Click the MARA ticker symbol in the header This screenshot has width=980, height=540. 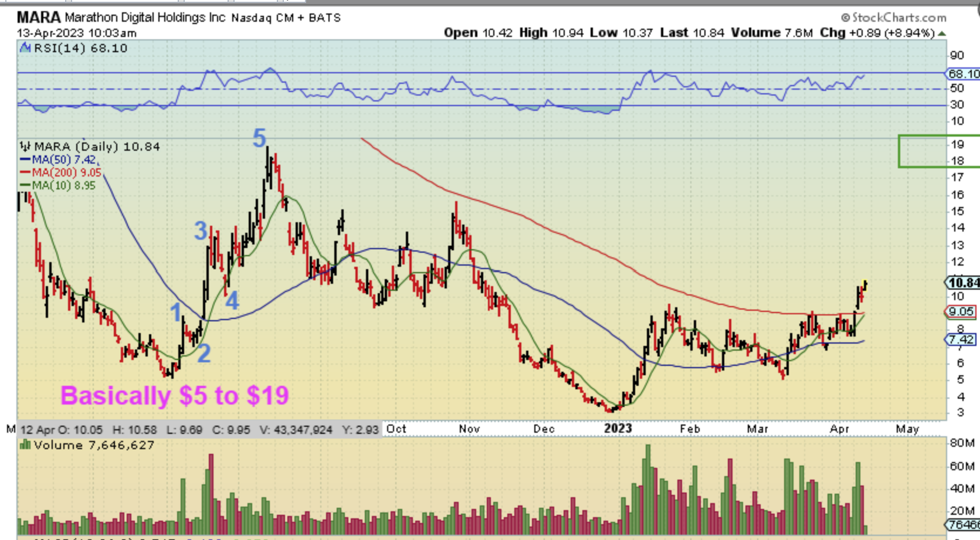tap(39, 17)
